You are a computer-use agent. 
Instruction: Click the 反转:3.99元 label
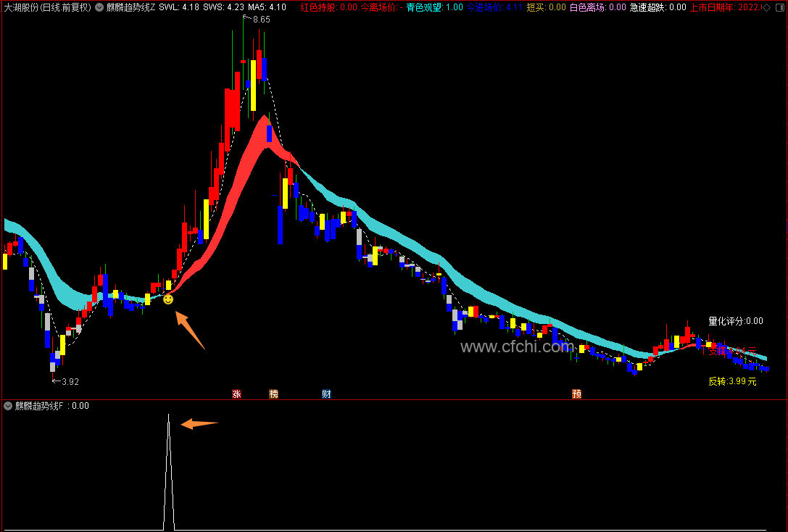(732, 381)
